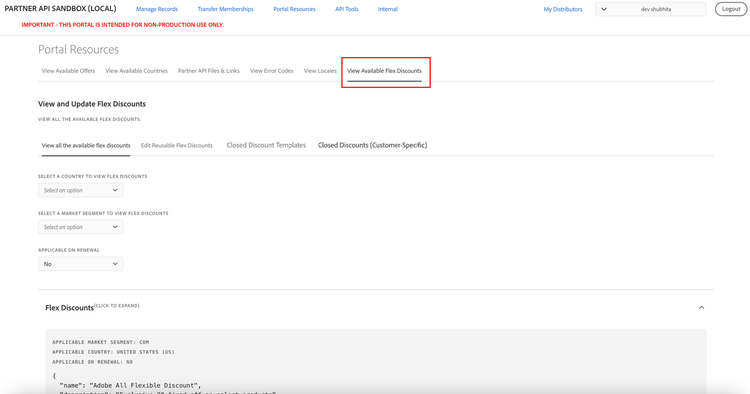Open Closed Discount Templates sub-tab
The height and width of the screenshot is (394, 750).
point(266,145)
